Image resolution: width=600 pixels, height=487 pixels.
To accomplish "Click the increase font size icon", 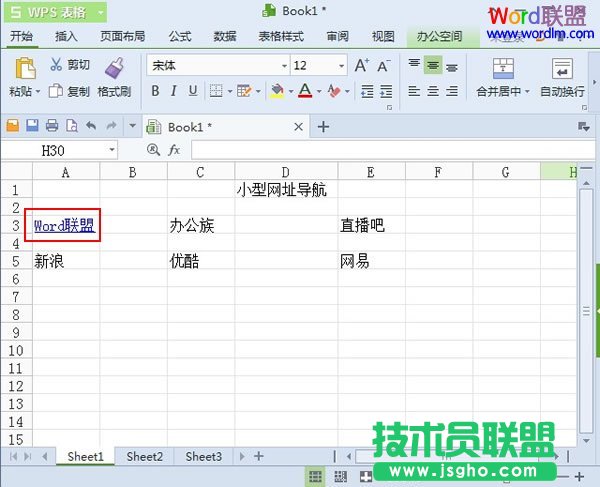I will pyautogui.click(x=361, y=65).
